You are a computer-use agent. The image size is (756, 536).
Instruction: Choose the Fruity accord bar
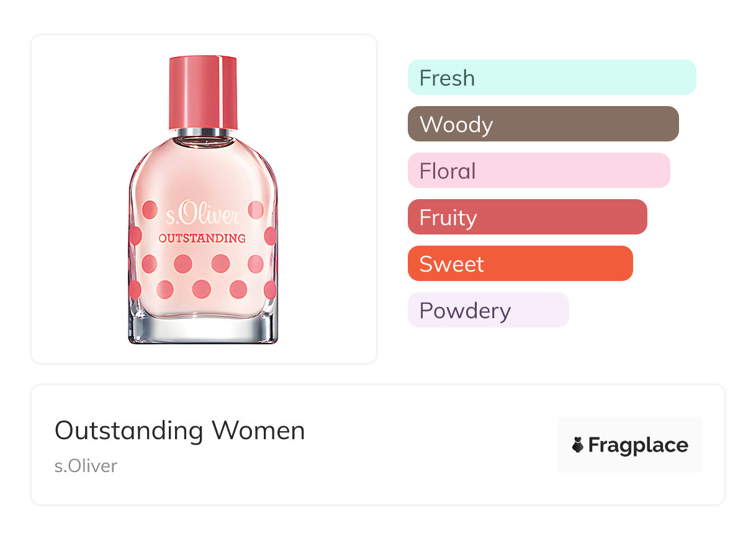coord(527,217)
